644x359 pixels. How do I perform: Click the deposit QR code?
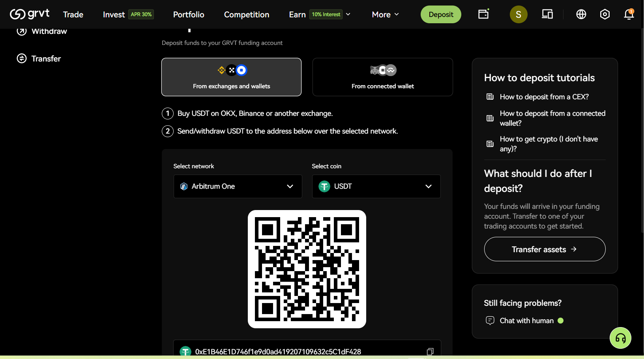pyautogui.click(x=307, y=269)
